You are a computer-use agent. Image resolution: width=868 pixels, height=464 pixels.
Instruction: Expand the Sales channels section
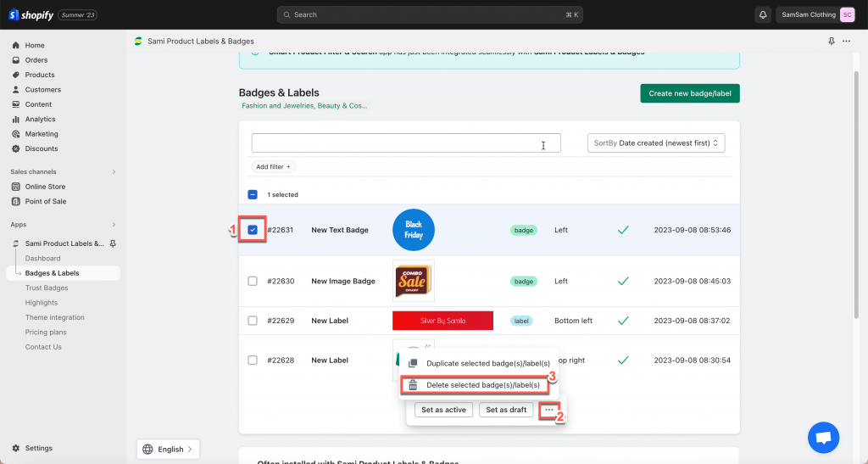point(114,171)
